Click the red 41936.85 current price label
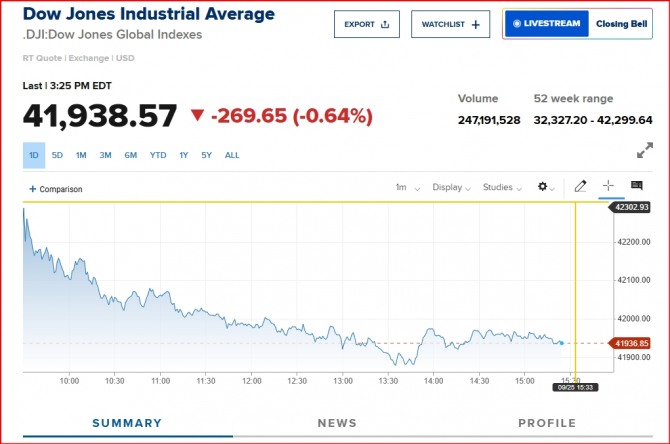The width and height of the screenshot is (670, 444). [631, 343]
